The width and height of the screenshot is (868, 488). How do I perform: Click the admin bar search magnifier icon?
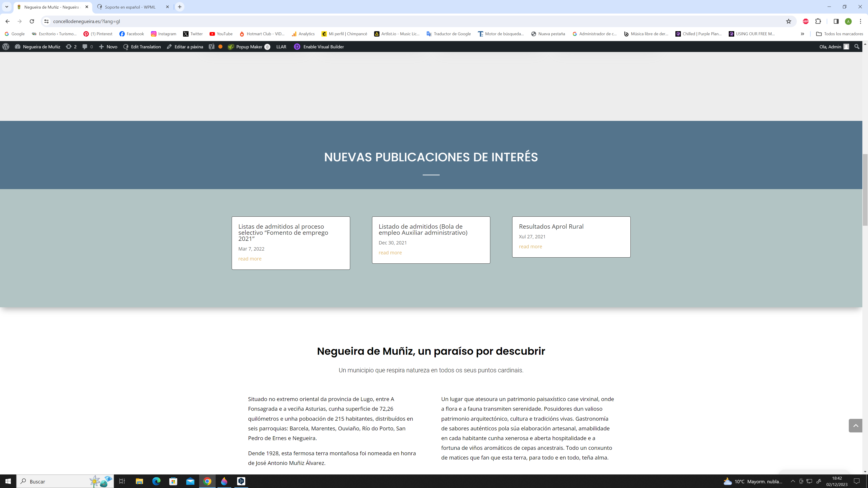[857, 47]
